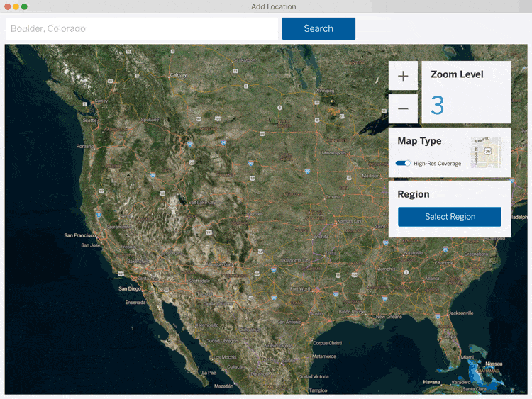Select the street map type thumbnail
Viewport: 532px width, 399px height.
(486, 152)
